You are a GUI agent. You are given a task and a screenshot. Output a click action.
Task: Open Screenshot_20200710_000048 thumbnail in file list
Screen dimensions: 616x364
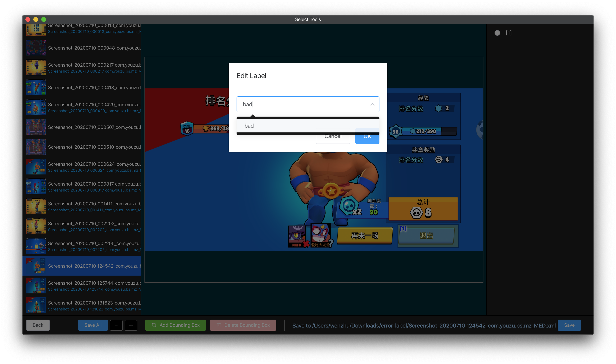[36, 48]
